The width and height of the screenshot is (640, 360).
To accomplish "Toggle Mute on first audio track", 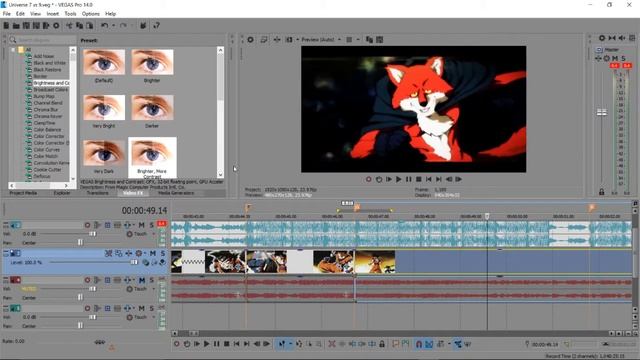I will coord(142,225).
